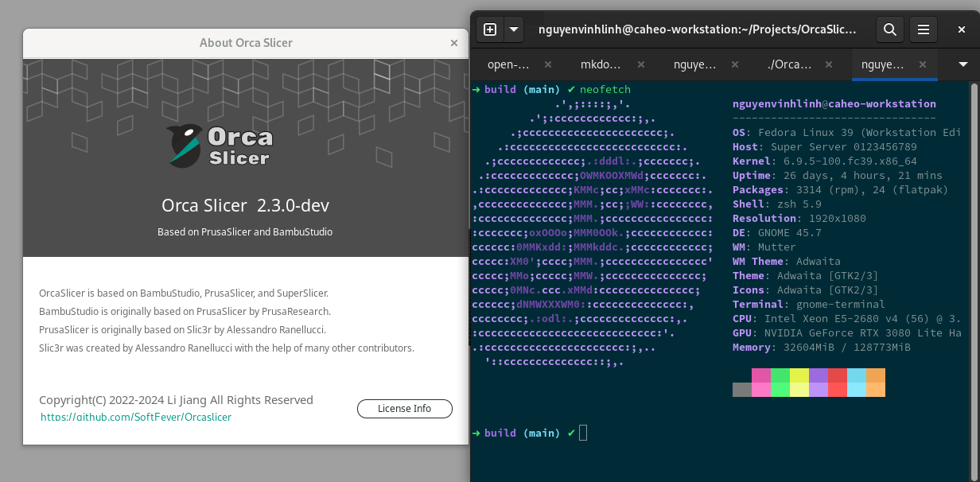
Task: Click the line "BambuStudio is originally based on PrusaSlicer"
Action: pos(185,311)
